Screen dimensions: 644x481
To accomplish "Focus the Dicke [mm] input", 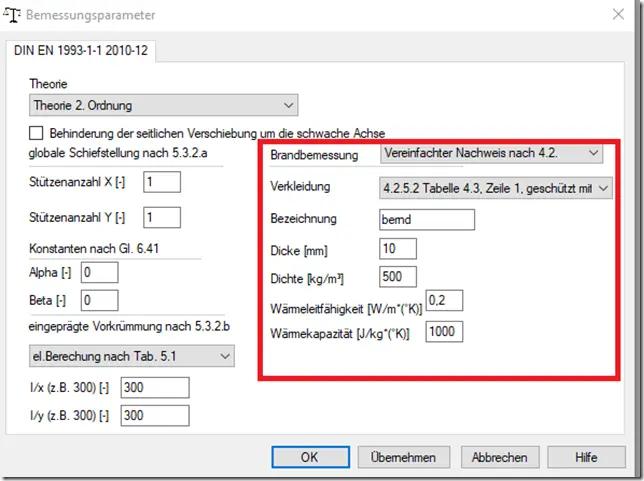I will (x=398, y=249).
